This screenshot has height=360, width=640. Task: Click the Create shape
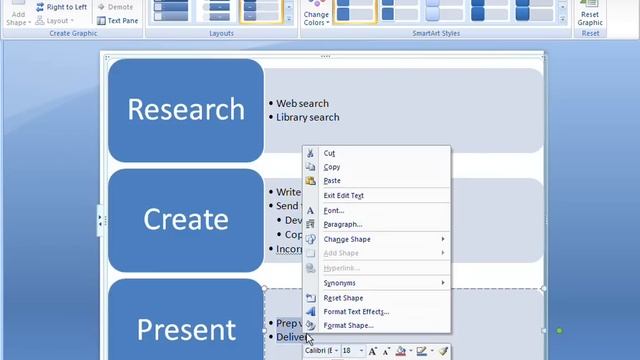click(186, 220)
